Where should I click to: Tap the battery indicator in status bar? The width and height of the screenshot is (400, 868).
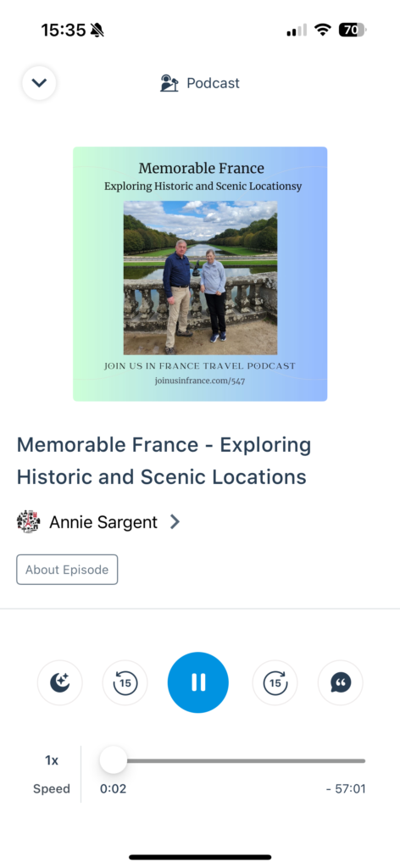(x=353, y=30)
